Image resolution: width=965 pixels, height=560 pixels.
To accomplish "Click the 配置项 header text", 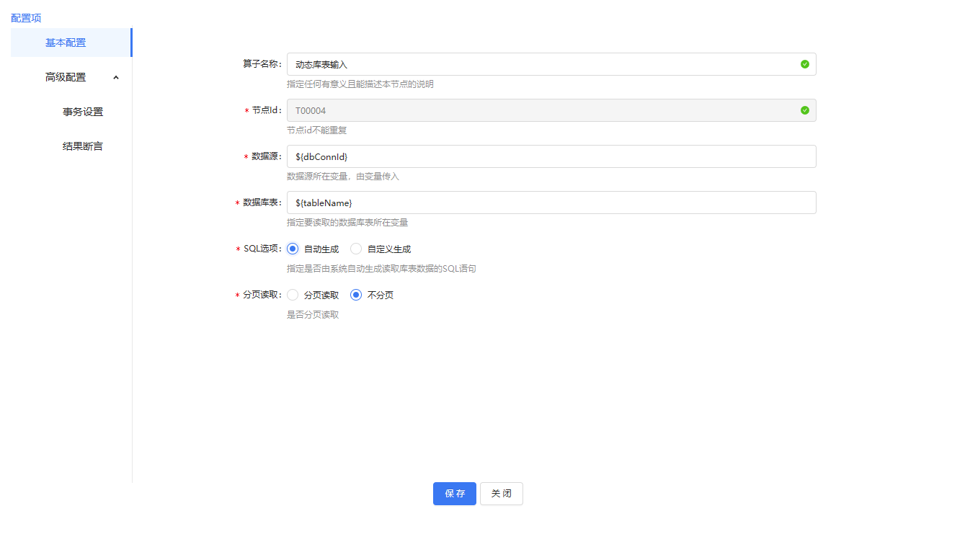I will pos(26,18).
